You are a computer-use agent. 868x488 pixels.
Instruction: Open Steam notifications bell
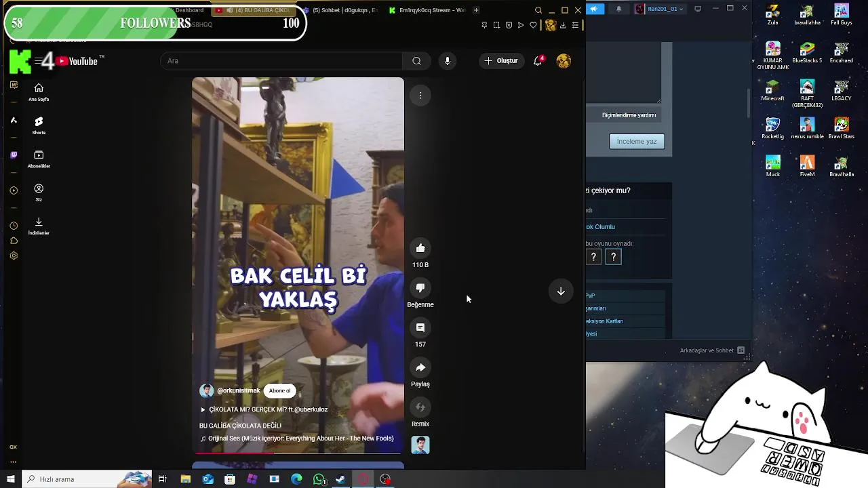(618, 9)
